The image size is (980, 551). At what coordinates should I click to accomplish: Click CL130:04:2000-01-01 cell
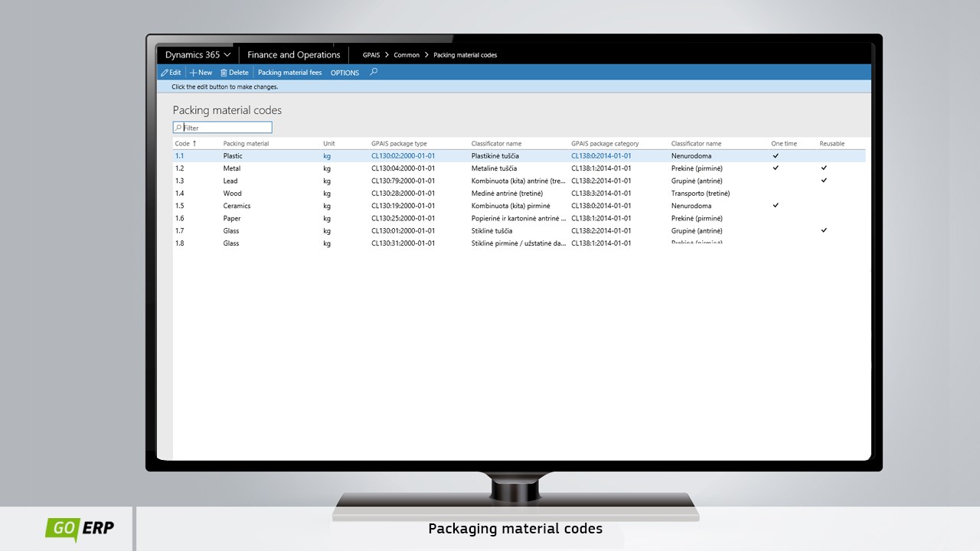click(x=403, y=168)
